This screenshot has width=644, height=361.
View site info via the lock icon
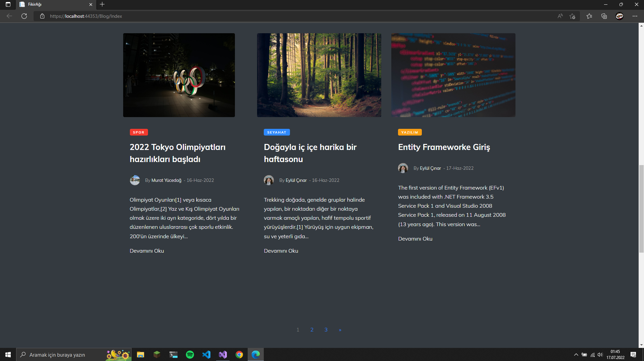[x=42, y=16]
